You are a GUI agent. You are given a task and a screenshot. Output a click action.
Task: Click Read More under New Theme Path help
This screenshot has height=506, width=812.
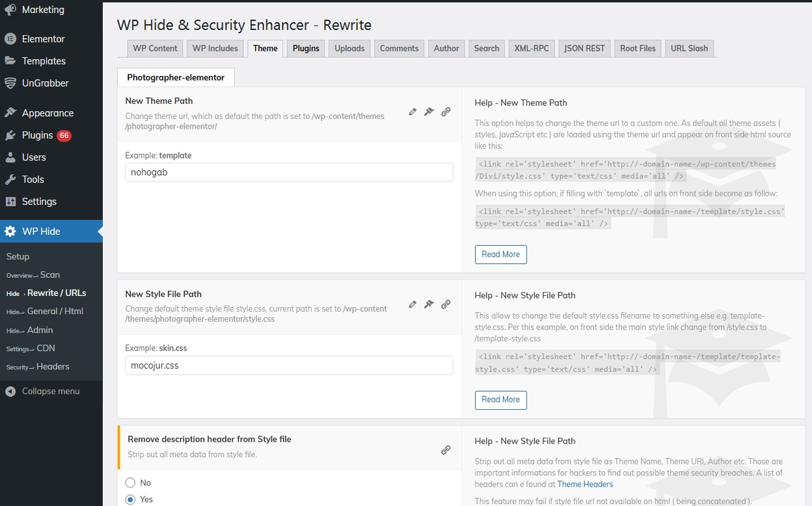pos(500,254)
